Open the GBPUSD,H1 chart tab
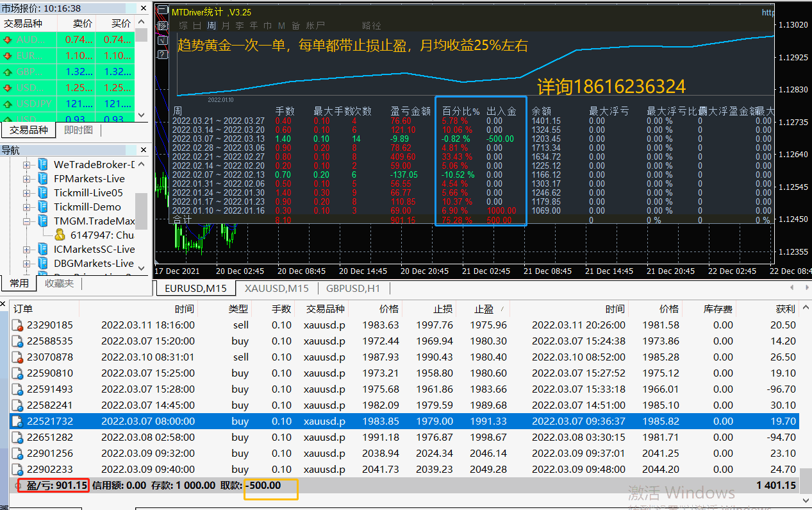812x510 pixels. click(x=352, y=288)
